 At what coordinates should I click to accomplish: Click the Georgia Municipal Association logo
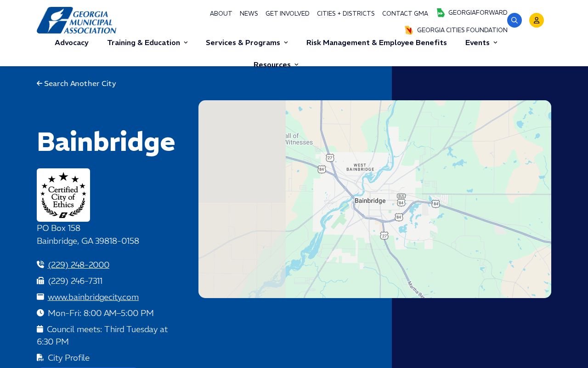tap(77, 20)
